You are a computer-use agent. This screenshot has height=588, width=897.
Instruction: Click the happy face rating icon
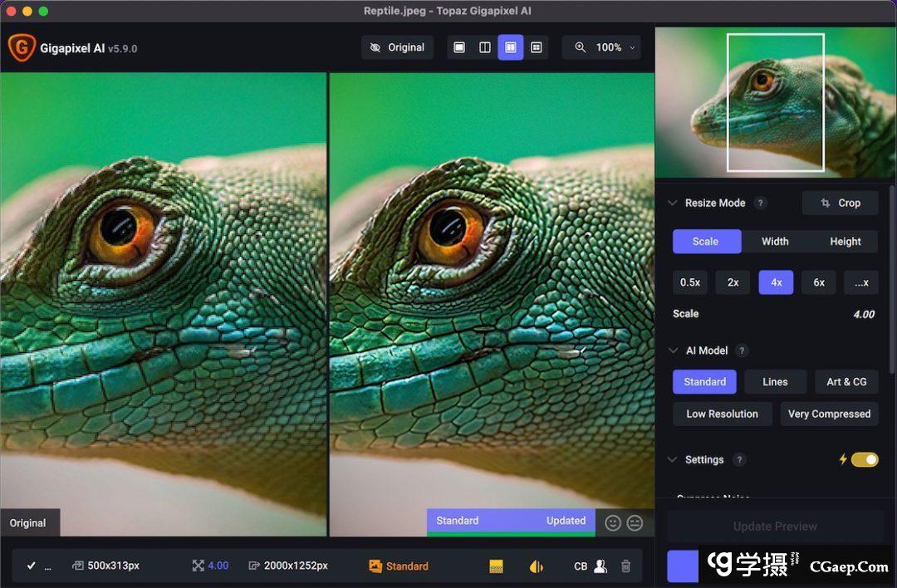click(613, 522)
